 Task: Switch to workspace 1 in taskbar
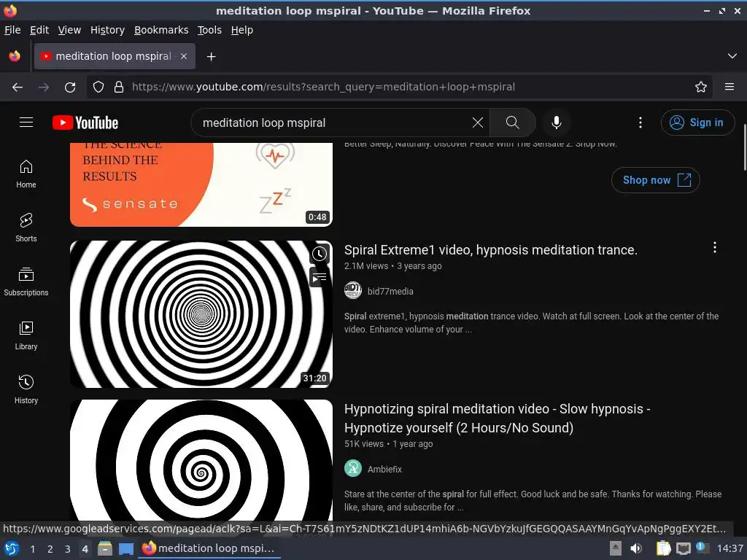pyautogui.click(x=32, y=548)
